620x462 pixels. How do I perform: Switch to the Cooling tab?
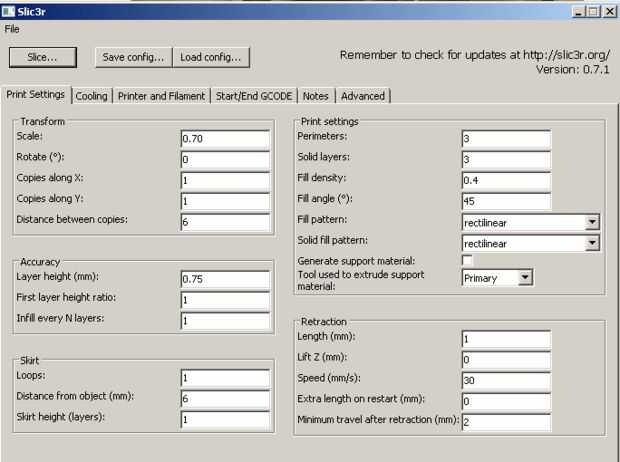(91, 96)
